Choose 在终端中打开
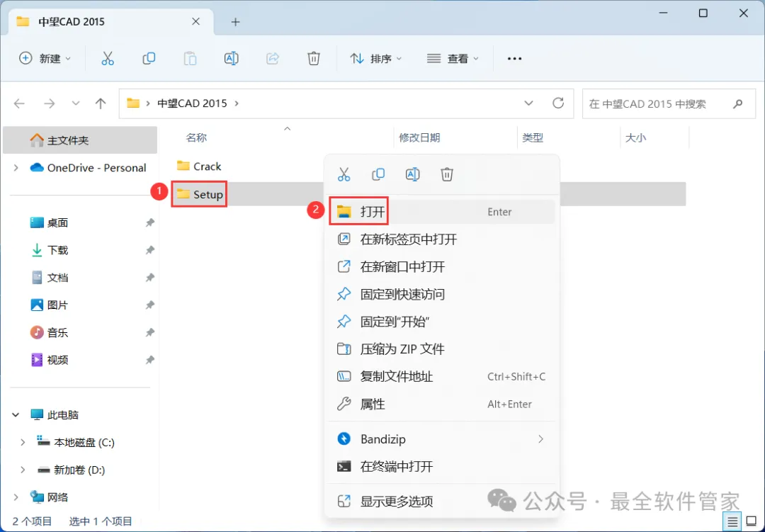765x532 pixels. 441,467
